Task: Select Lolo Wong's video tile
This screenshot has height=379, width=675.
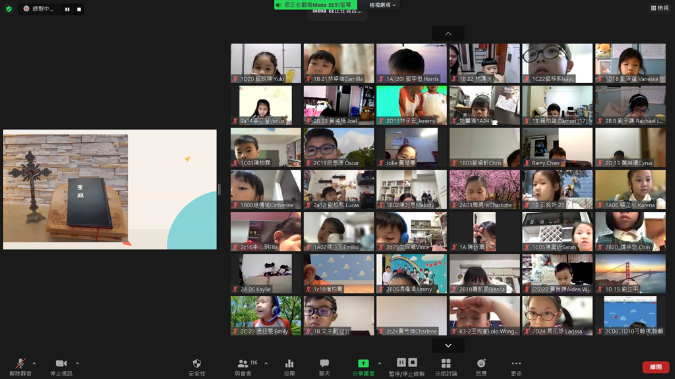Action: click(x=484, y=316)
